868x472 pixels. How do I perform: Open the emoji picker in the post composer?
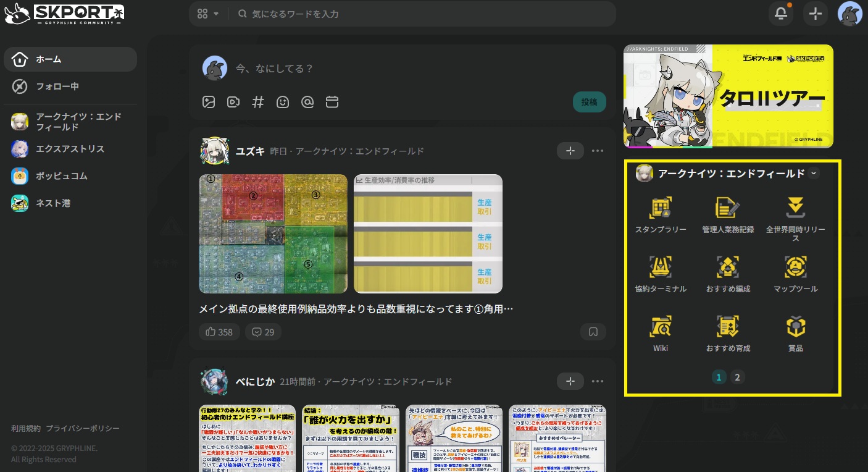pyautogui.click(x=283, y=102)
